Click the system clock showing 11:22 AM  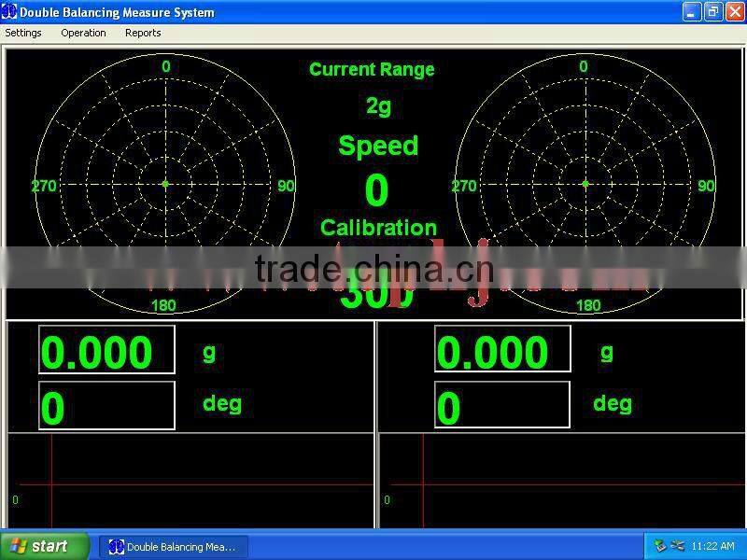coord(712,547)
